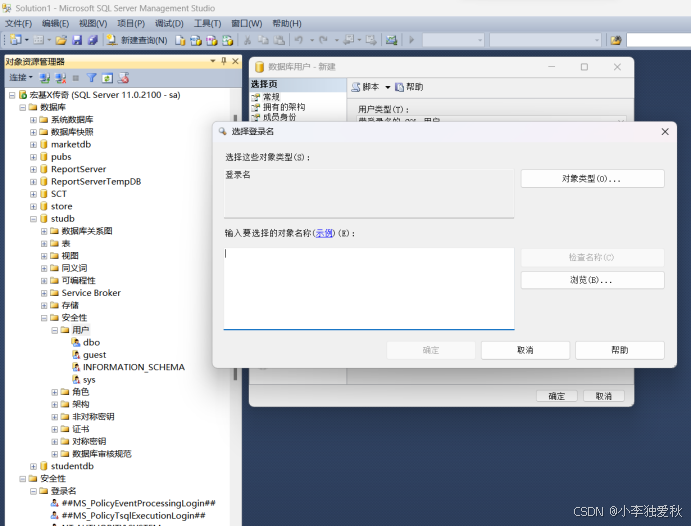Click the Stop square icon in Object Explorer

pos(75,78)
